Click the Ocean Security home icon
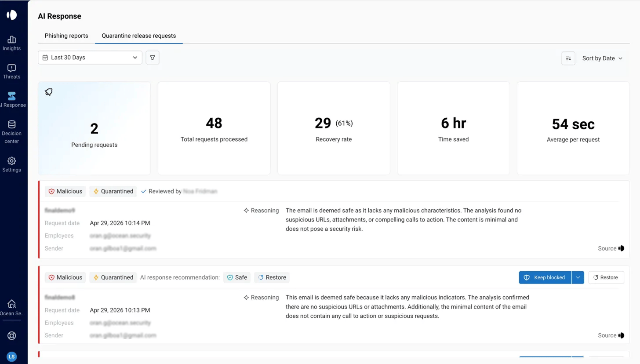This screenshot has width=640, height=364. pyautogui.click(x=12, y=304)
